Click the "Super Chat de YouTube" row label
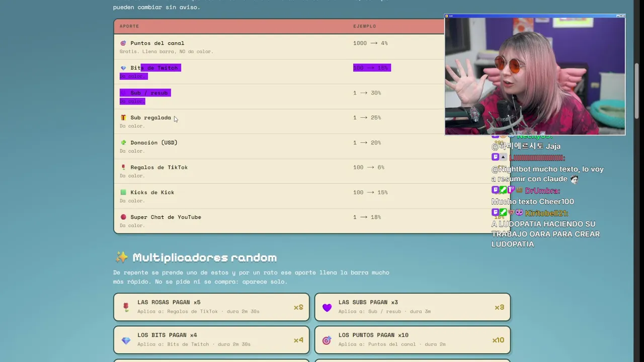Image resolution: width=644 pixels, height=362 pixels. 166,217
